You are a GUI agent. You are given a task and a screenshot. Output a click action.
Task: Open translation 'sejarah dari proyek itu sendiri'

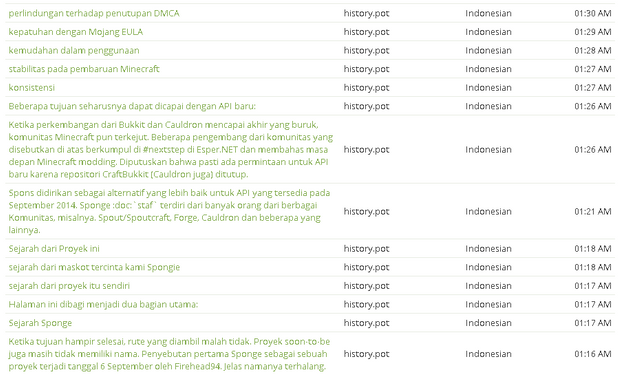click(69, 286)
